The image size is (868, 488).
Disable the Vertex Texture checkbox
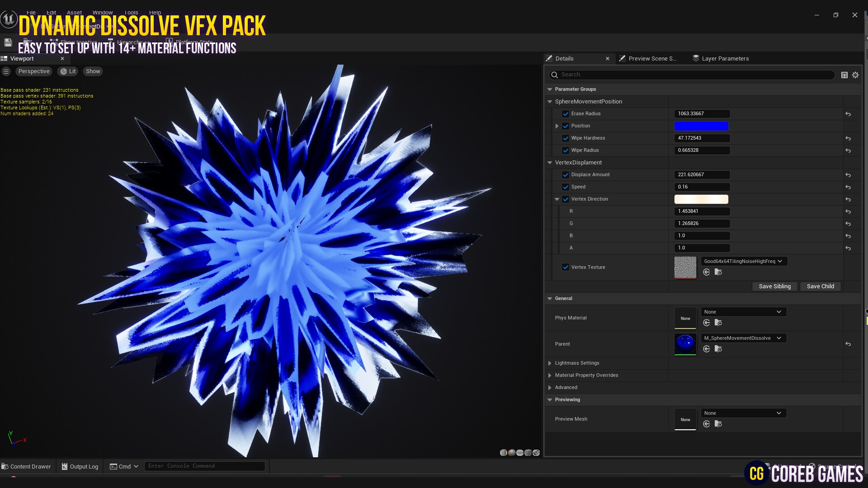(x=566, y=267)
